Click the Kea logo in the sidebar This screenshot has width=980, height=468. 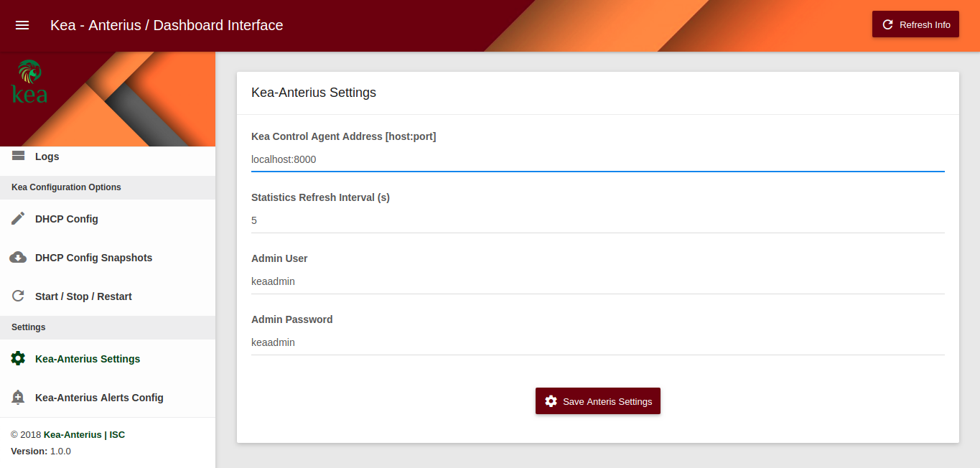(29, 81)
